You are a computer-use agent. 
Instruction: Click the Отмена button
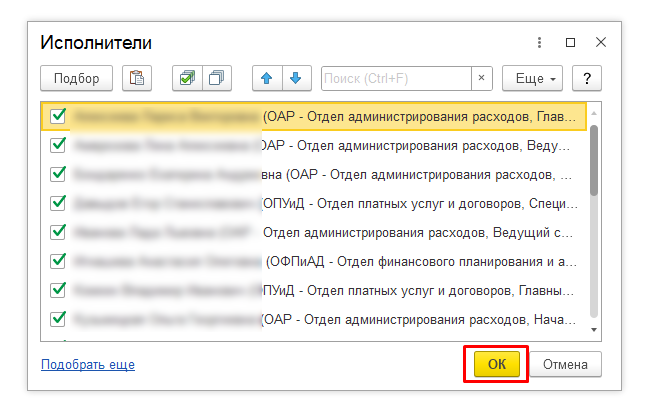click(x=566, y=365)
